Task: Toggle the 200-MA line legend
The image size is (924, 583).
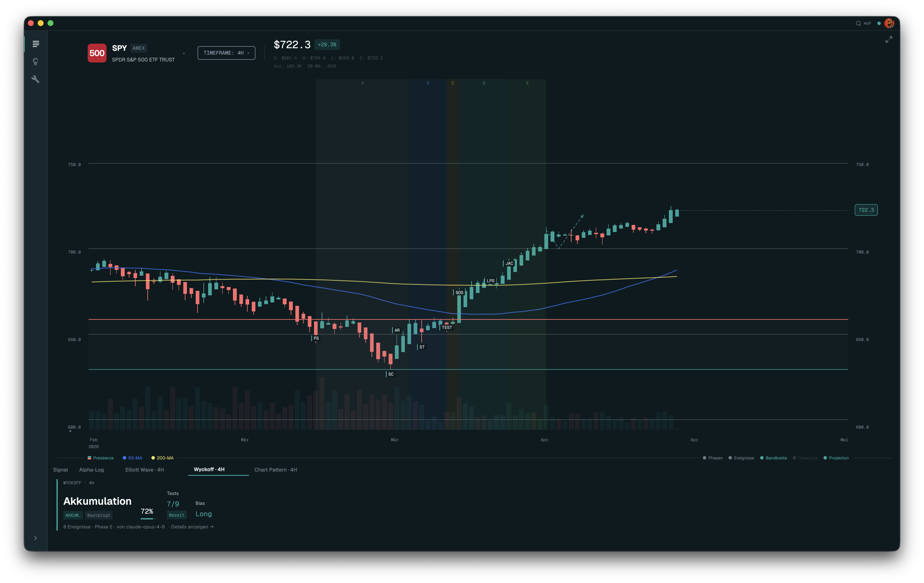Action: [x=162, y=458]
